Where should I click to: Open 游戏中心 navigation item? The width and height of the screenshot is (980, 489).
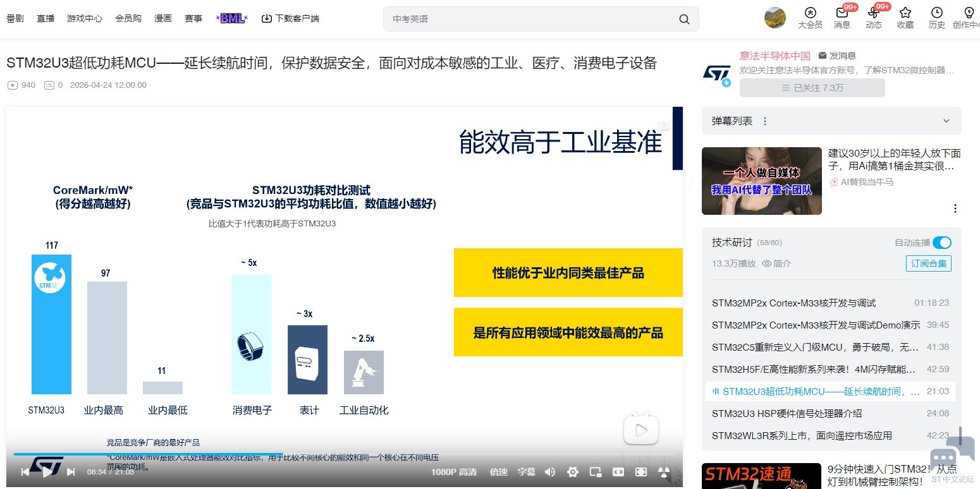click(x=85, y=18)
